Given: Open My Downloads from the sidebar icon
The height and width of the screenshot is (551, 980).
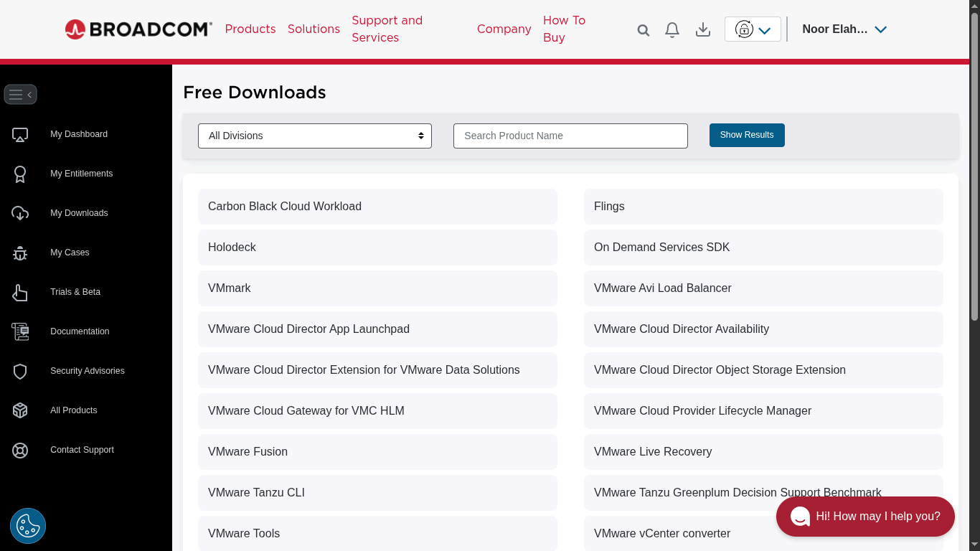Looking at the screenshot, I should point(19,213).
